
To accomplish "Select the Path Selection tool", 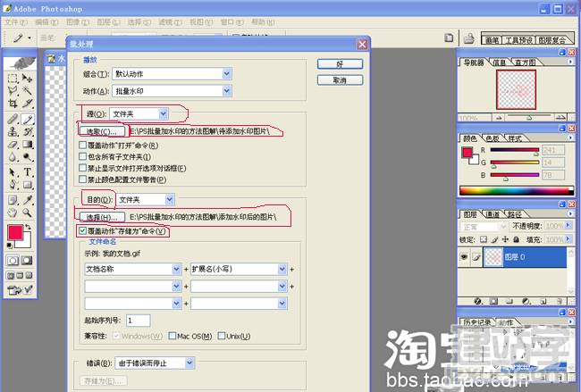I will (13, 172).
